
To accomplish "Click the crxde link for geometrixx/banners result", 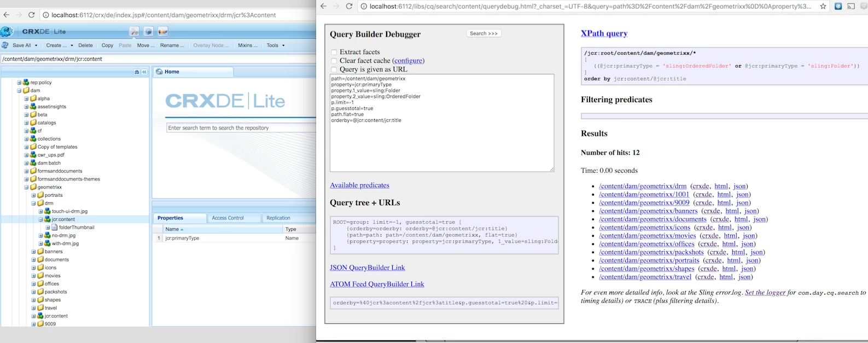I will point(712,211).
